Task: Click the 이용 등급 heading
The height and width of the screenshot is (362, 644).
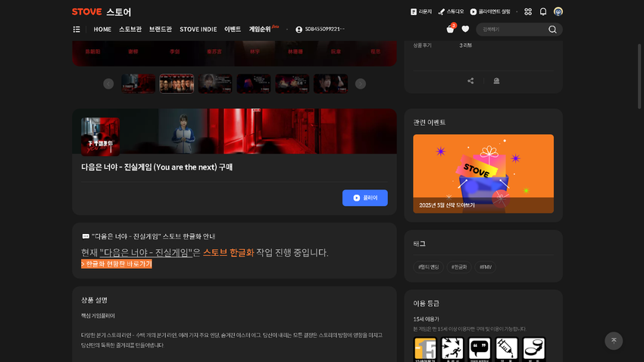Action: 426,304
